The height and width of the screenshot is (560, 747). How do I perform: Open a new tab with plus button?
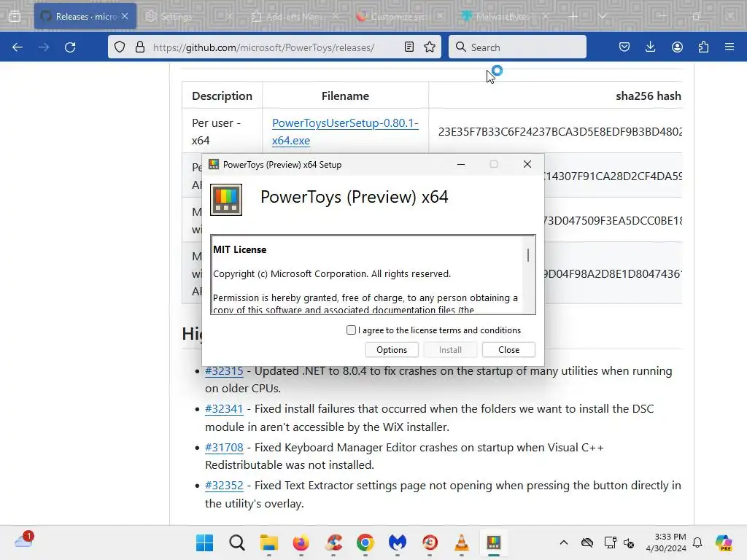pos(573,16)
